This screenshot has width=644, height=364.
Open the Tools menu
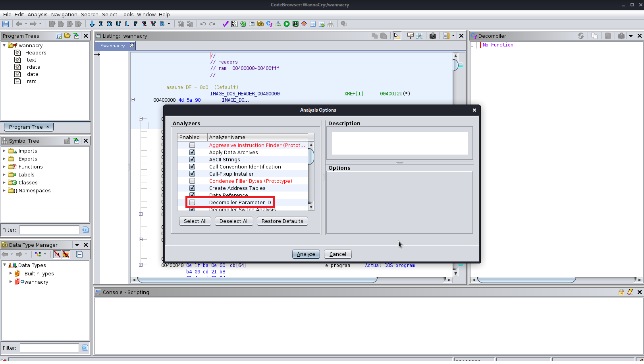click(x=127, y=14)
